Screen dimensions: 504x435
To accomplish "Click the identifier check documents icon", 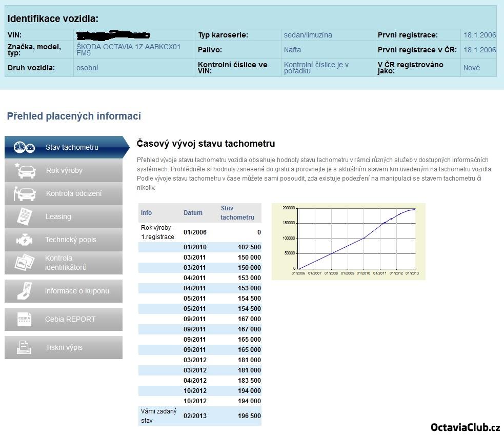I will click(x=25, y=263).
